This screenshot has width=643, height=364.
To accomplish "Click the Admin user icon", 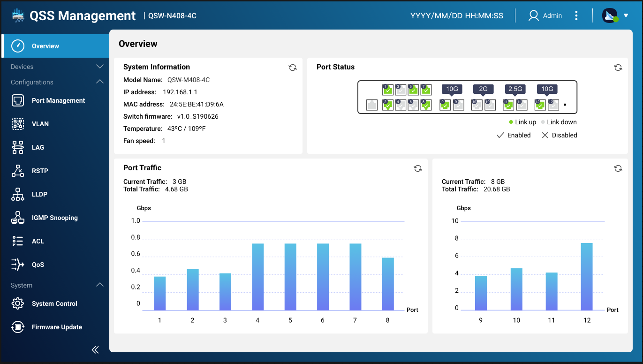I will [533, 15].
